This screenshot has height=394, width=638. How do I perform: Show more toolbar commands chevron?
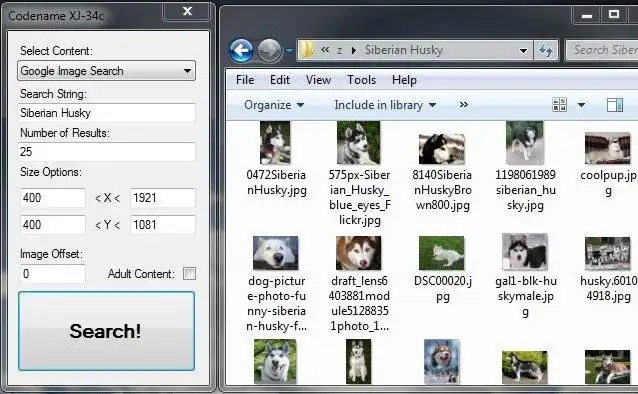point(463,105)
